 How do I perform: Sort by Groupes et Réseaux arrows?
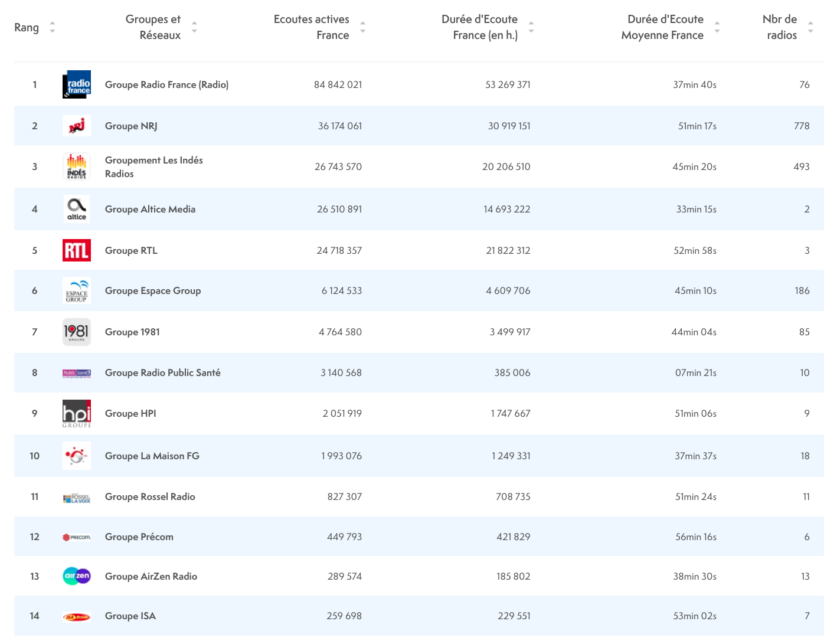[194, 27]
